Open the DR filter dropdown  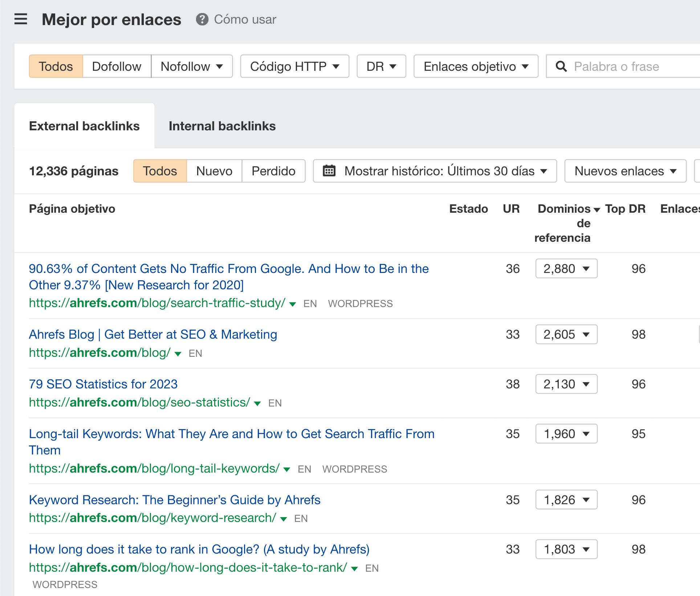click(x=381, y=66)
